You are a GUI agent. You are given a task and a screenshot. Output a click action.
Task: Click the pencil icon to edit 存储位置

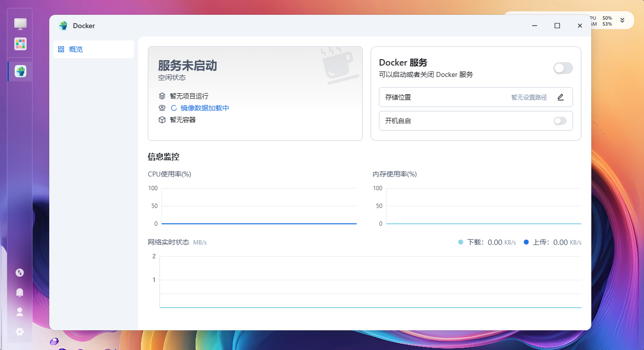tap(560, 97)
